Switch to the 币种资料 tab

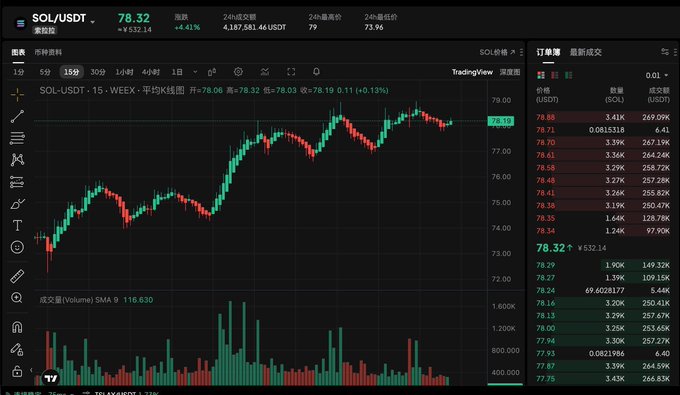pos(48,52)
